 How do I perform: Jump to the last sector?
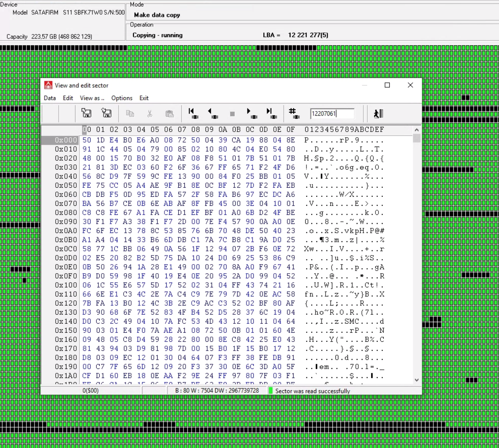tap(272, 113)
